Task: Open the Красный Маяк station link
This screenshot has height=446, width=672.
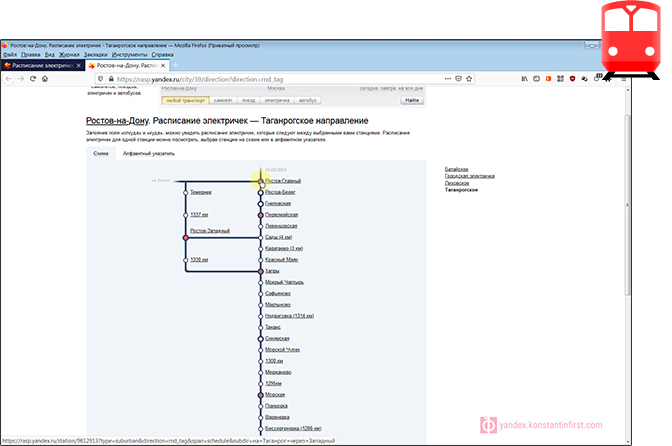Action: 282,260
